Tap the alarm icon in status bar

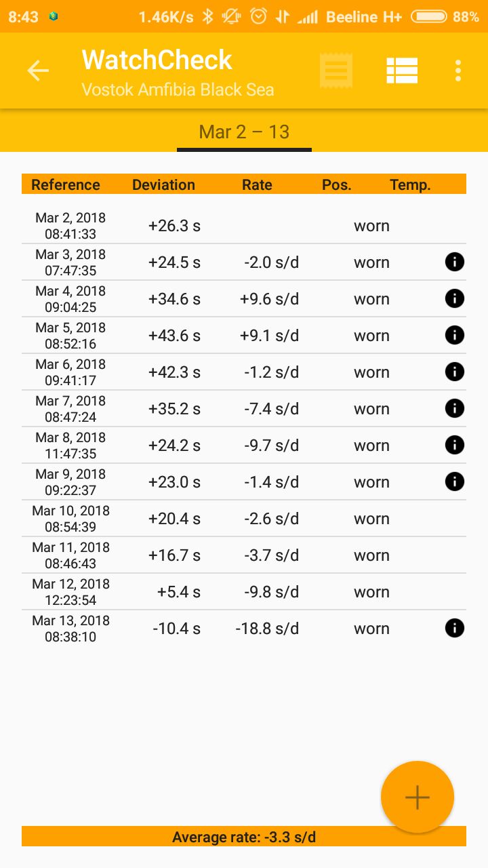click(258, 16)
